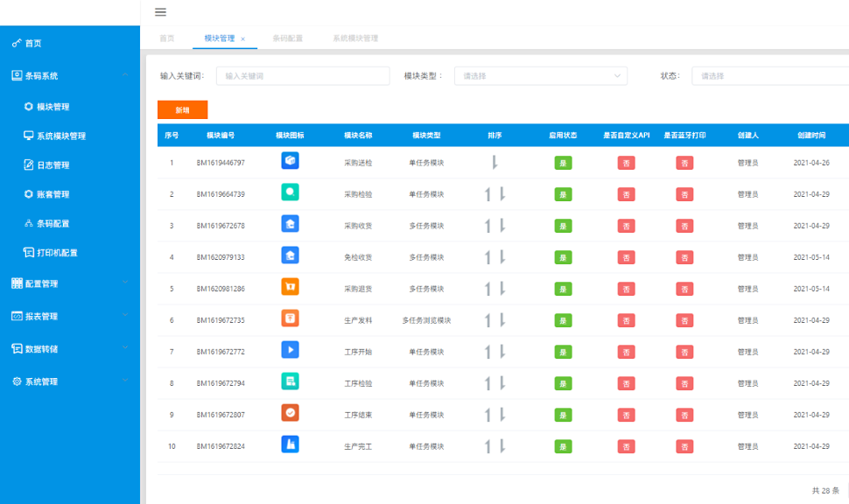Click the 采购收货 module icon
The width and height of the screenshot is (849, 504).
click(x=291, y=224)
